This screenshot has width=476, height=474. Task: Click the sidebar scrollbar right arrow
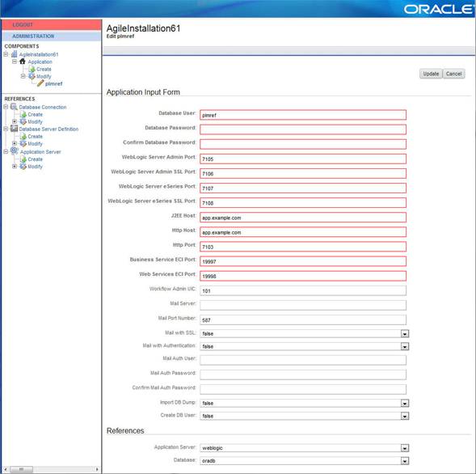[x=97, y=469]
